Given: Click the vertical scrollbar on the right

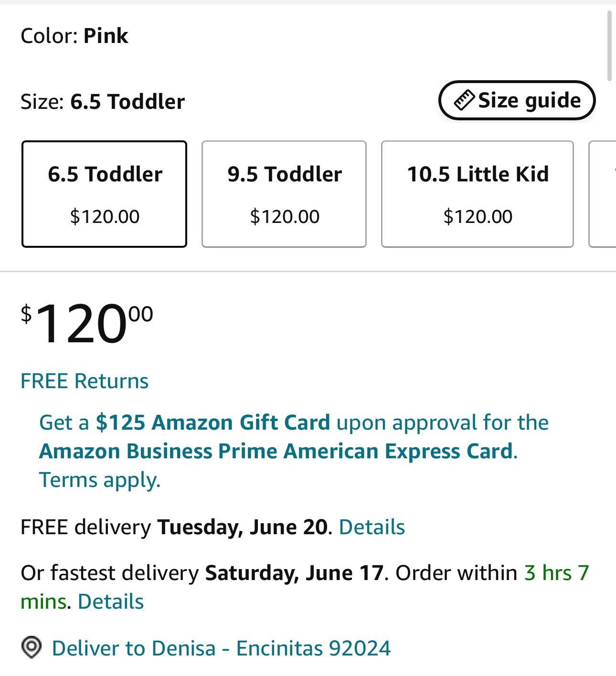Looking at the screenshot, I should [x=609, y=46].
